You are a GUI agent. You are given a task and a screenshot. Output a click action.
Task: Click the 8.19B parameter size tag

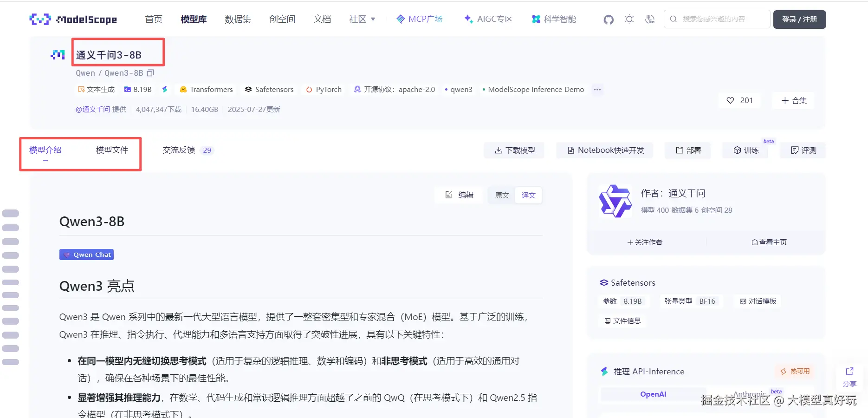[138, 89]
